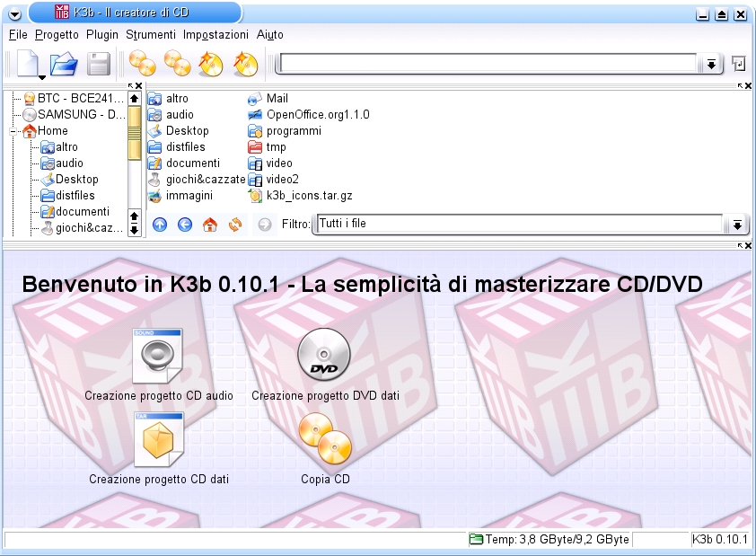This screenshot has width=756, height=556.
Task: Click the go up directory arrow icon
Action: pos(160,225)
